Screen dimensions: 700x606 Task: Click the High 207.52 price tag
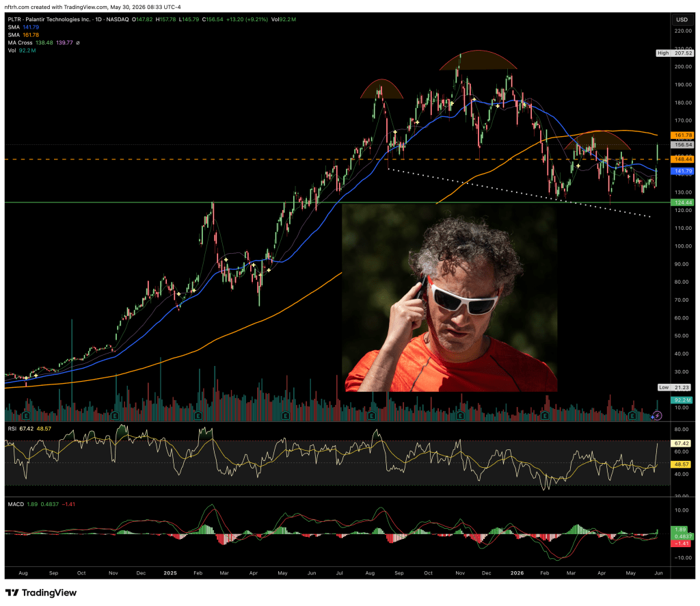pyautogui.click(x=675, y=53)
